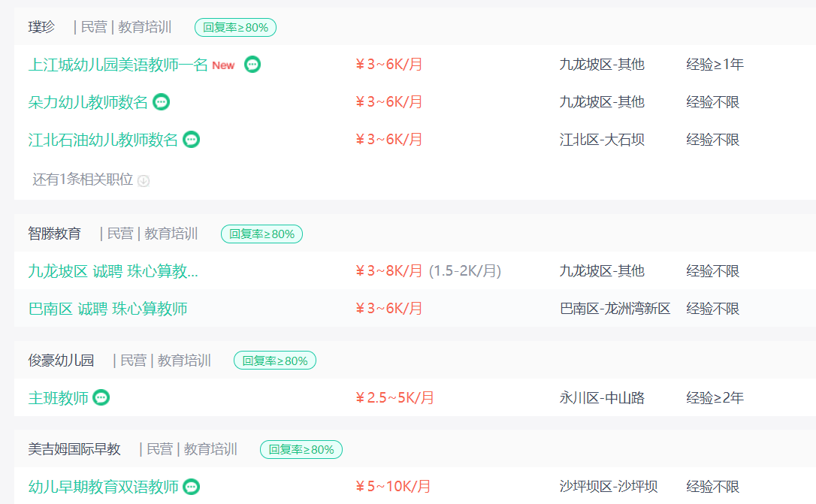Open company page for 璞珍

pyautogui.click(x=42, y=27)
